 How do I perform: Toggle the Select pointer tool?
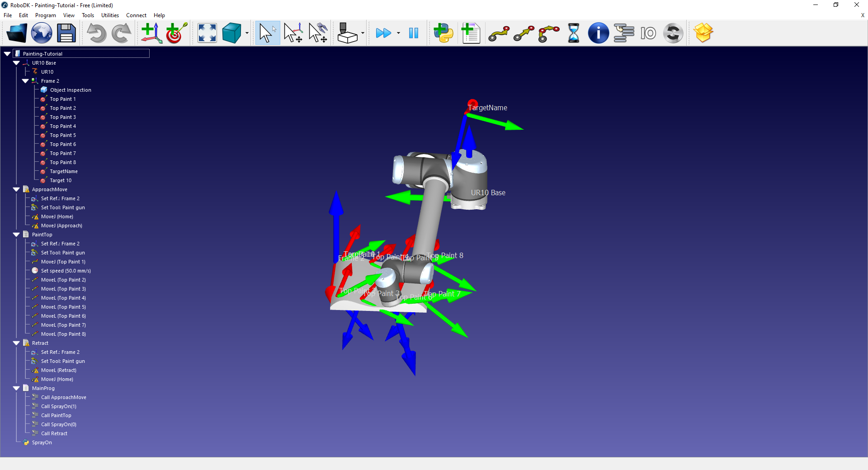coord(267,33)
